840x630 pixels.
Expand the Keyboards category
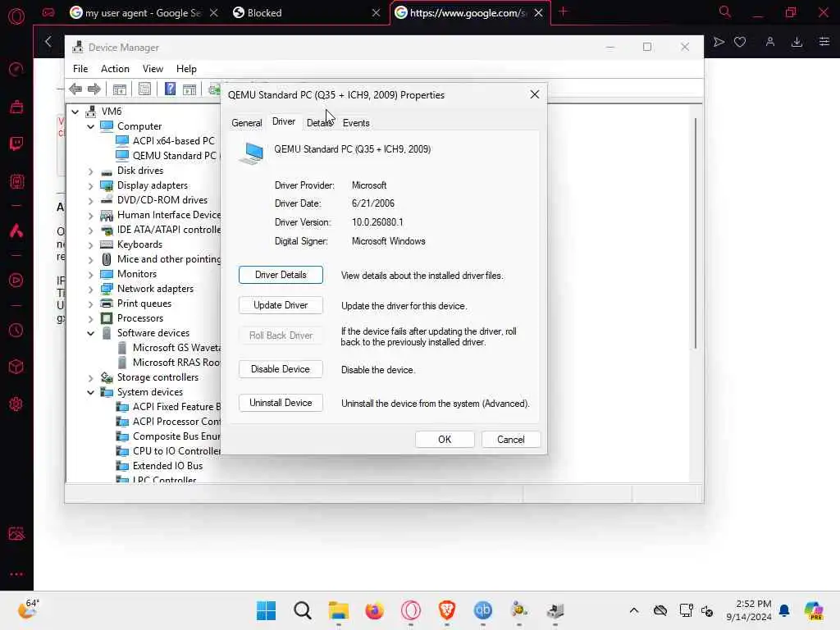pos(90,244)
